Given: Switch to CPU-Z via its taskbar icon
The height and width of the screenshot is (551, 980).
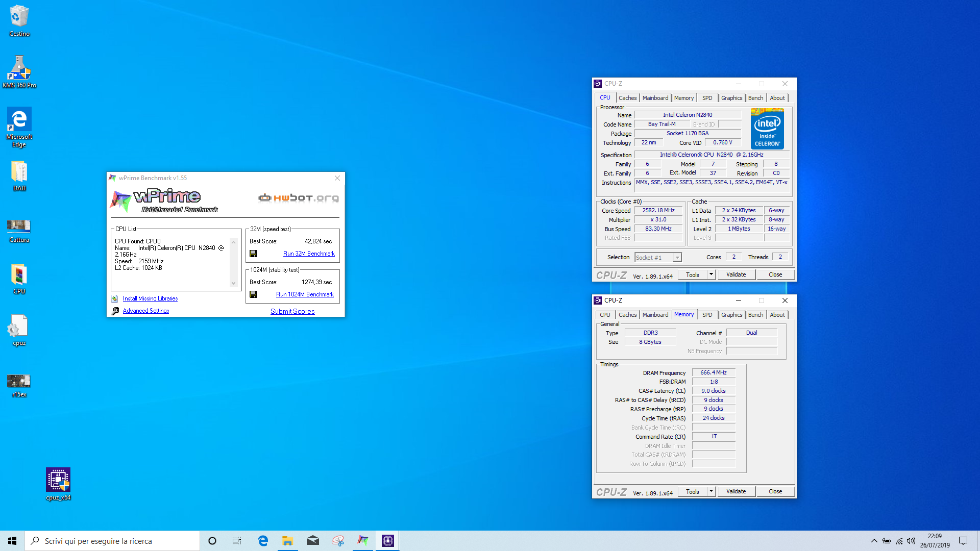Looking at the screenshot, I should tap(388, 541).
